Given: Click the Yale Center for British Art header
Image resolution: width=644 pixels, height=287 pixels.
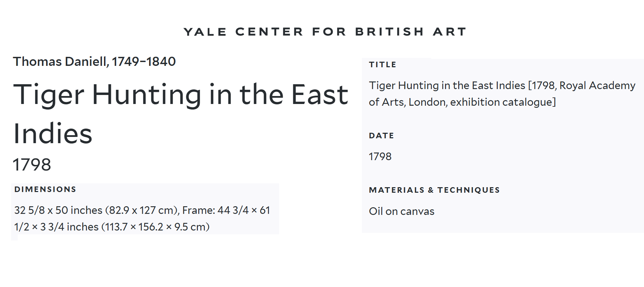Looking at the screenshot, I should [325, 32].
